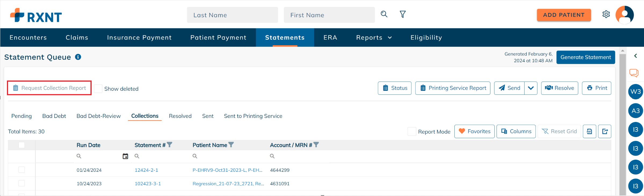The width and height of the screenshot is (644, 196).
Task: Click the Statement Queue info icon
Action: (x=78, y=57)
